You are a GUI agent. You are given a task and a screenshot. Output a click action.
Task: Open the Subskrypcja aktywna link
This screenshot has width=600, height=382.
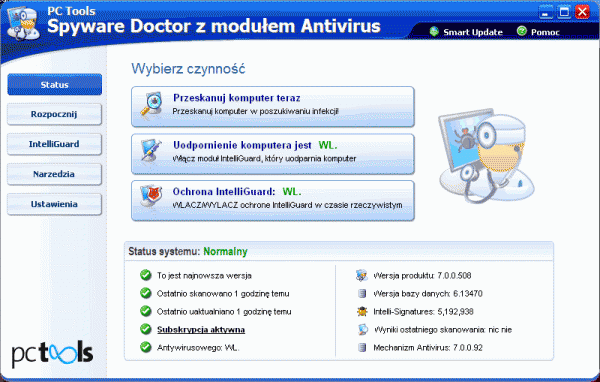[x=201, y=330]
